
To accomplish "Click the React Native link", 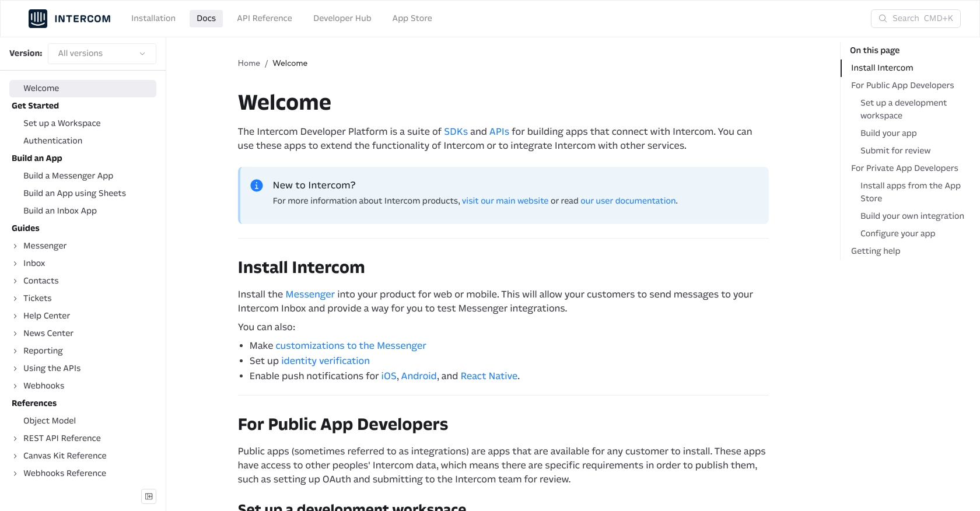I will tap(489, 376).
